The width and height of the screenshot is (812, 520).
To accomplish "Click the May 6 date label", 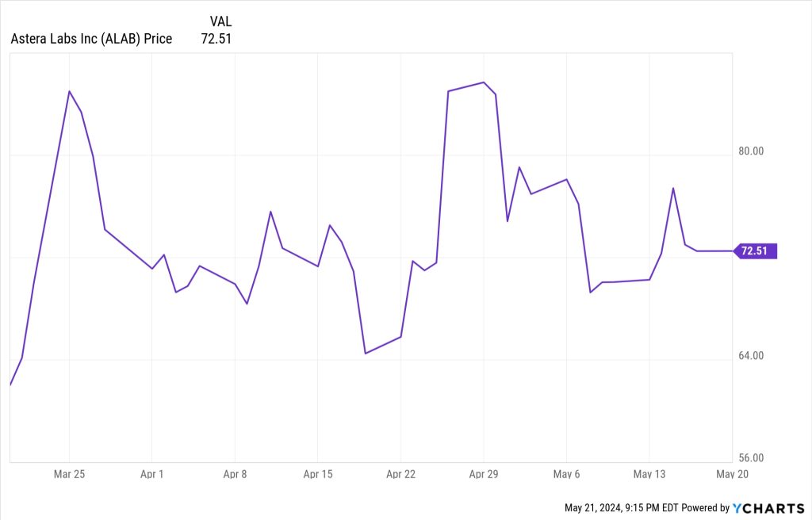I will [566, 474].
